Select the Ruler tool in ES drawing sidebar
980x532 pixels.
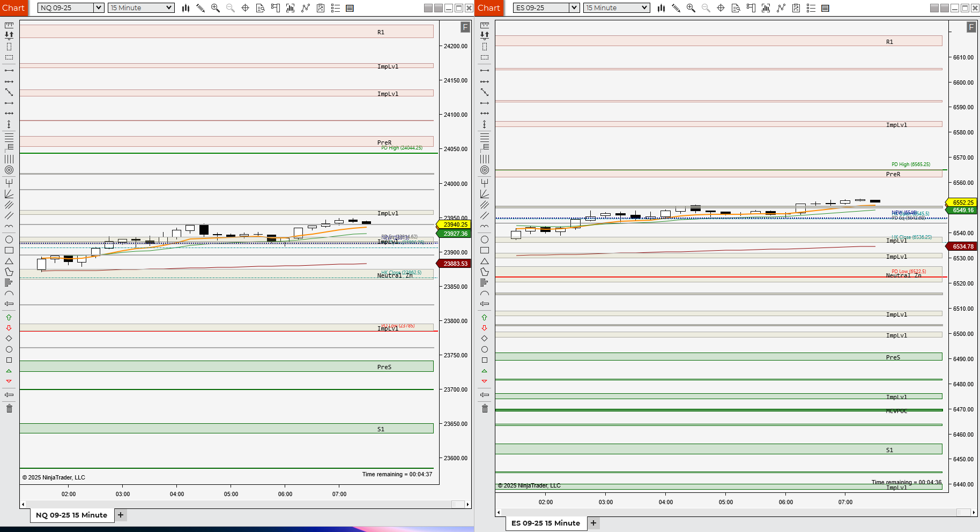tap(485, 25)
